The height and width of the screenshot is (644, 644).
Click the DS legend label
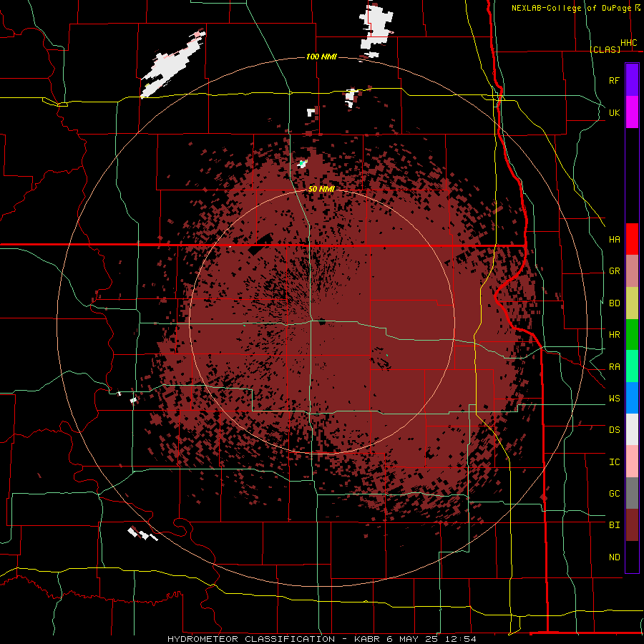[614, 429]
